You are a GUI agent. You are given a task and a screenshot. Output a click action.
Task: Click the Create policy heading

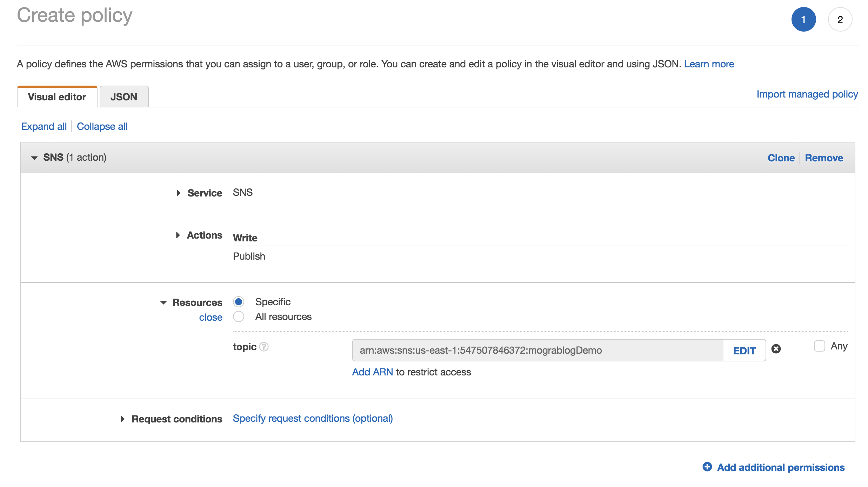75,15
